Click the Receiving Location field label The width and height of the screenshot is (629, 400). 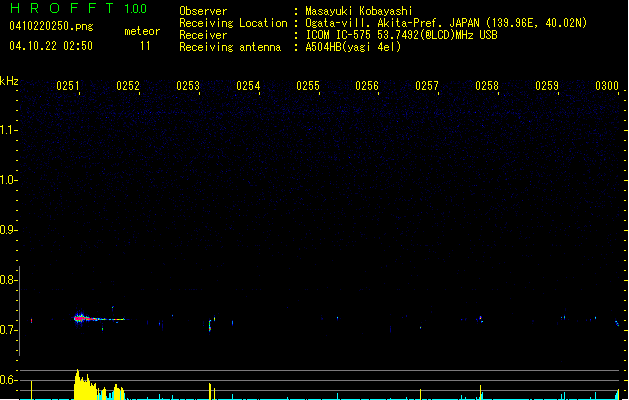click(233, 23)
